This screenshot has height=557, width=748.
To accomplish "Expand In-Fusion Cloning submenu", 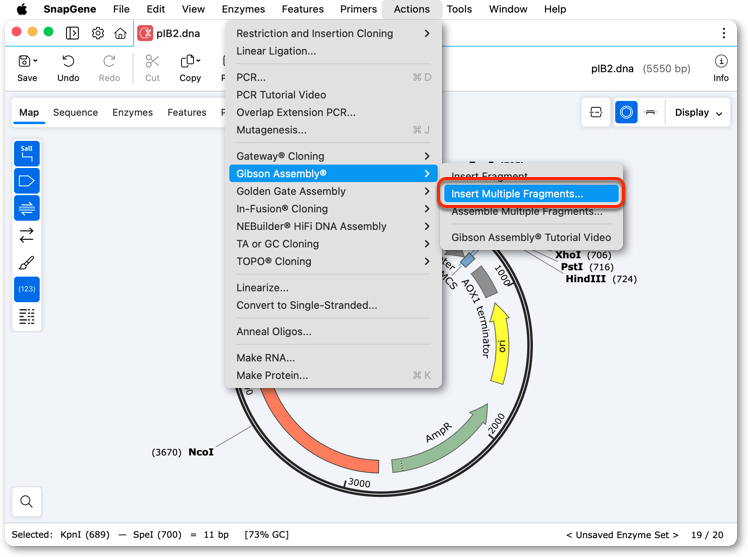I will pos(333,209).
